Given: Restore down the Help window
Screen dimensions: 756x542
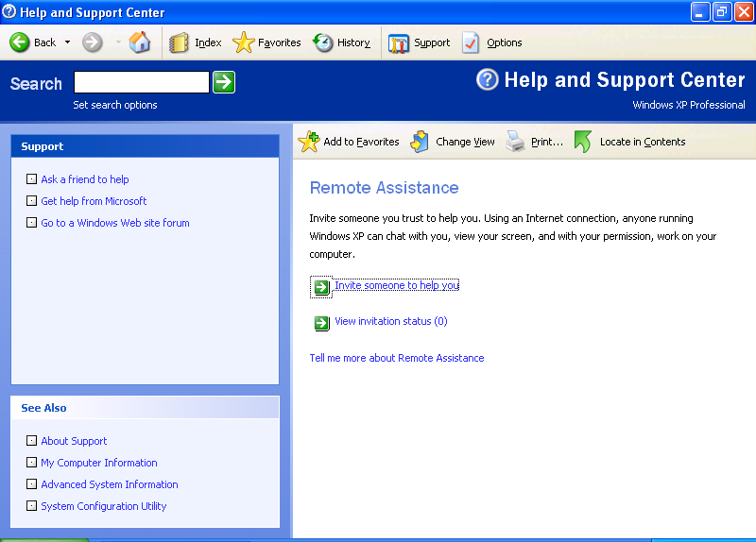Looking at the screenshot, I should [x=722, y=12].
